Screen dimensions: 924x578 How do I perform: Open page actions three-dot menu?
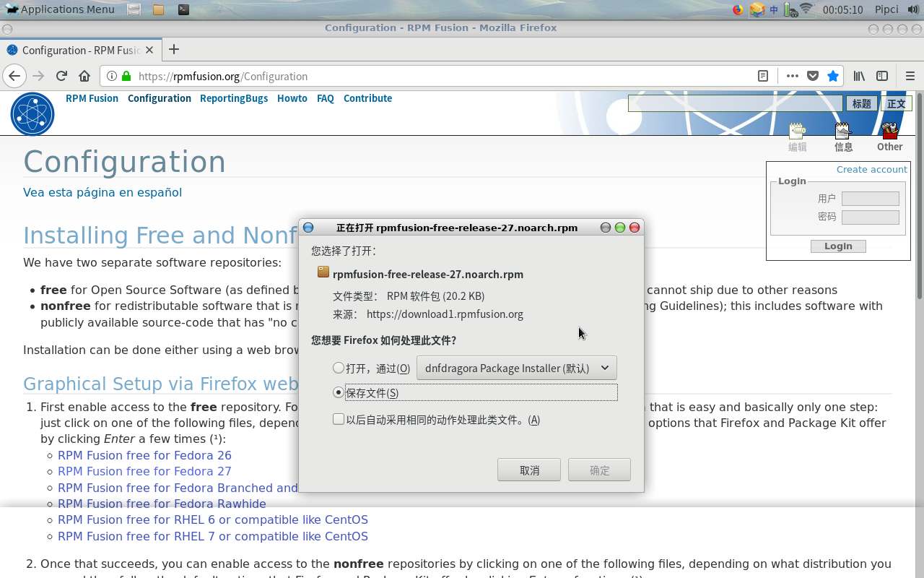coord(793,76)
